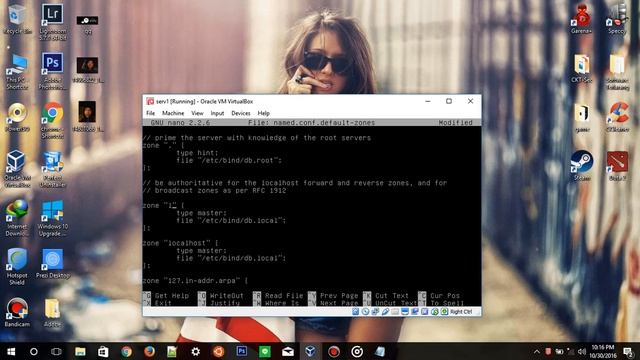
Task: Click the optical drive status icon
Action: click(x=365, y=311)
